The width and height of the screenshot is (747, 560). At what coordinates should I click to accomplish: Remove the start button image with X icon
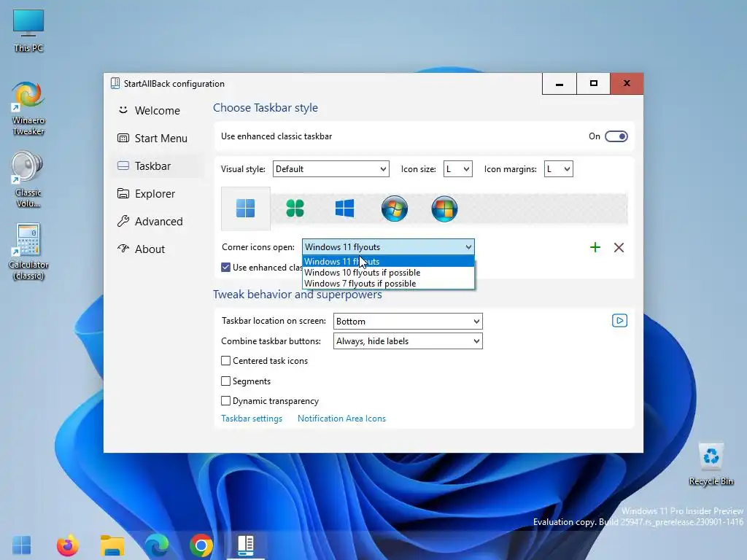[x=619, y=247]
